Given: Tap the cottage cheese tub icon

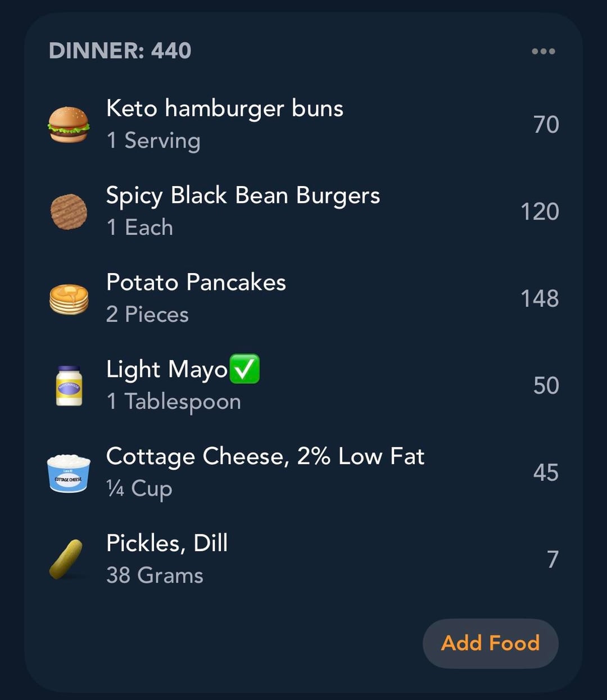Looking at the screenshot, I should (69, 473).
